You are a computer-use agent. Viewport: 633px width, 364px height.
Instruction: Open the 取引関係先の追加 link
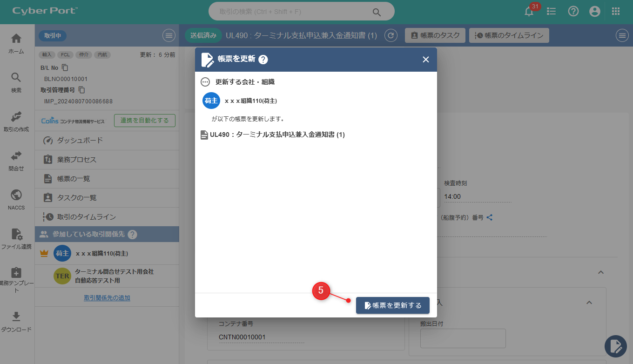107,298
